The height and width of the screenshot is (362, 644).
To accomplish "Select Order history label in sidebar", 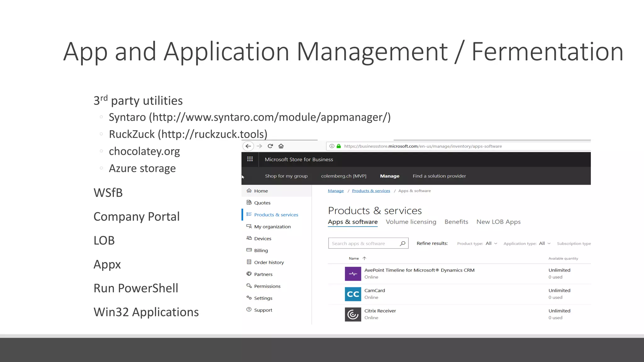I will point(269,262).
